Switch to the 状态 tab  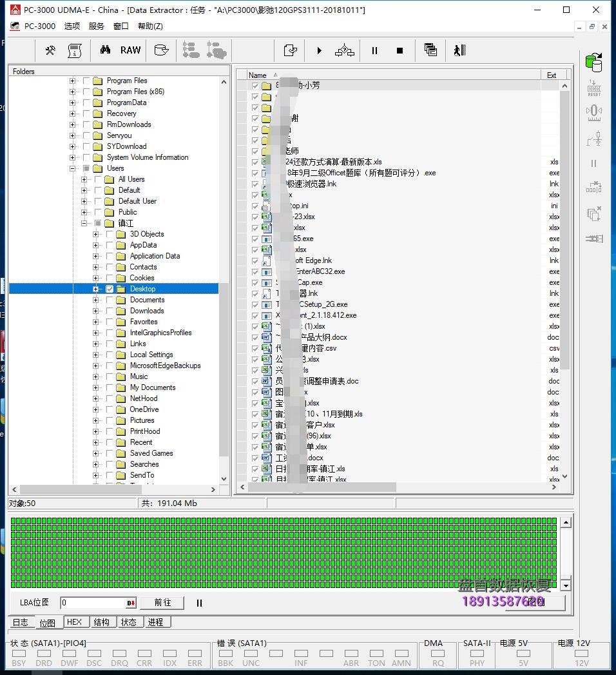tap(129, 622)
